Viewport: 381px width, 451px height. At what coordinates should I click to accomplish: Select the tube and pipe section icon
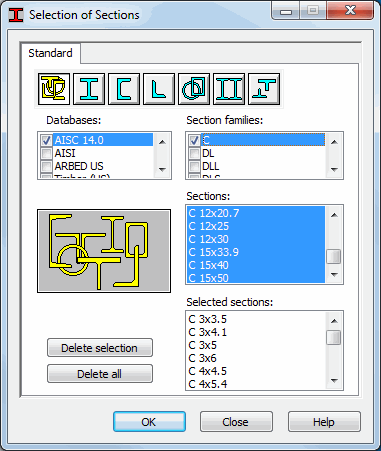pos(194,89)
